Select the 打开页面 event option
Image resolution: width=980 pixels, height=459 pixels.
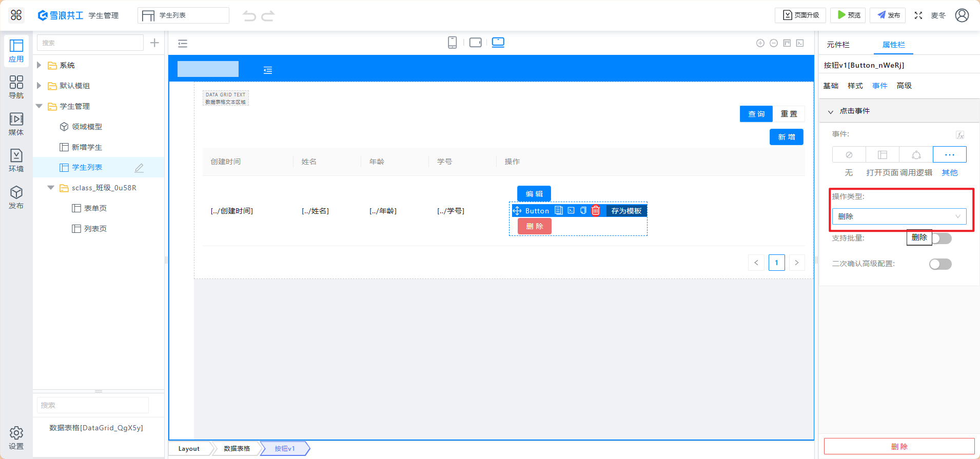(883, 154)
